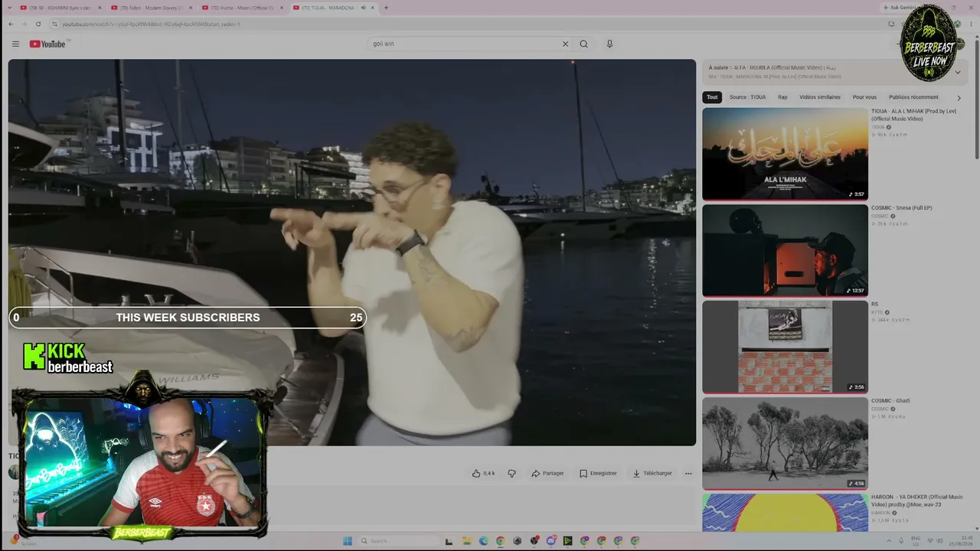This screenshot has width=980, height=551.
Task: Switch to the 'Fallen - Modern Slavery' tab
Action: click(x=150, y=8)
